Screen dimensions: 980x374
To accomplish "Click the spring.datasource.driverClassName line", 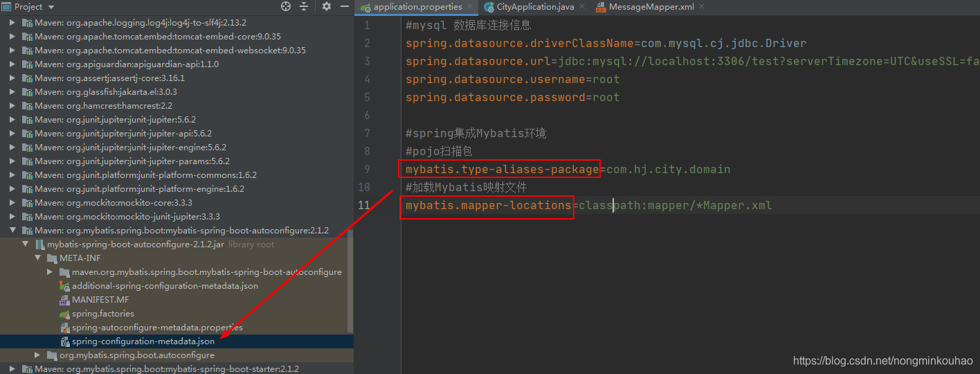I will 606,43.
